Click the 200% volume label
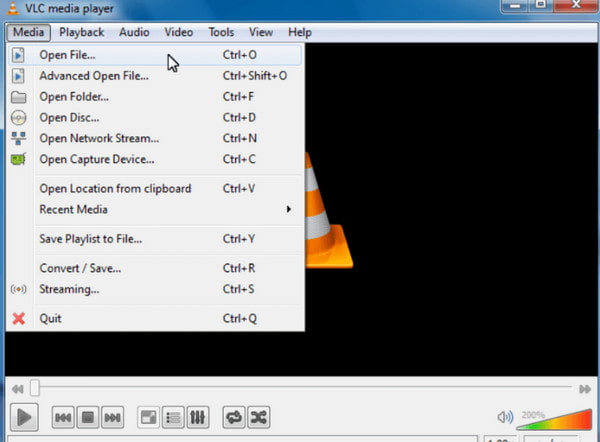 click(x=533, y=414)
